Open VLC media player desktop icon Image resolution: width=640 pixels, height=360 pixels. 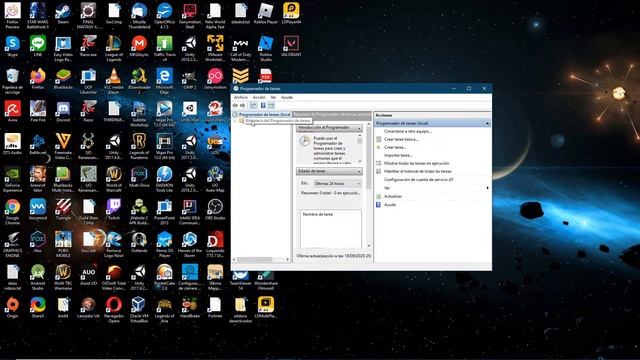coord(113,81)
